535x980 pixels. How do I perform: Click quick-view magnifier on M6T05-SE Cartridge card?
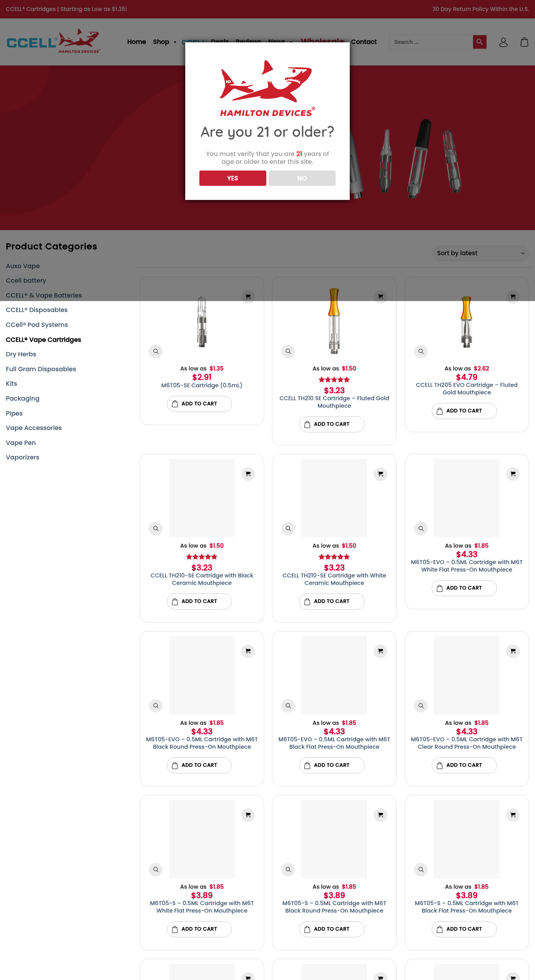(x=156, y=351)
